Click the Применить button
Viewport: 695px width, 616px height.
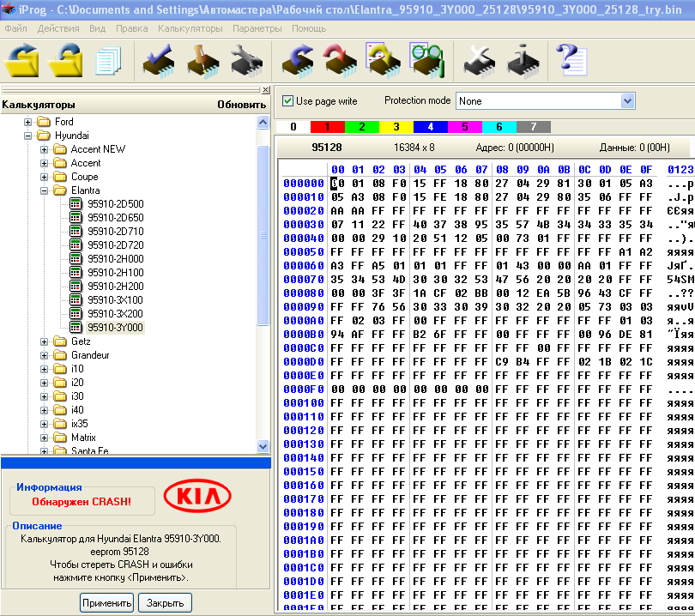tap(106, 603)
